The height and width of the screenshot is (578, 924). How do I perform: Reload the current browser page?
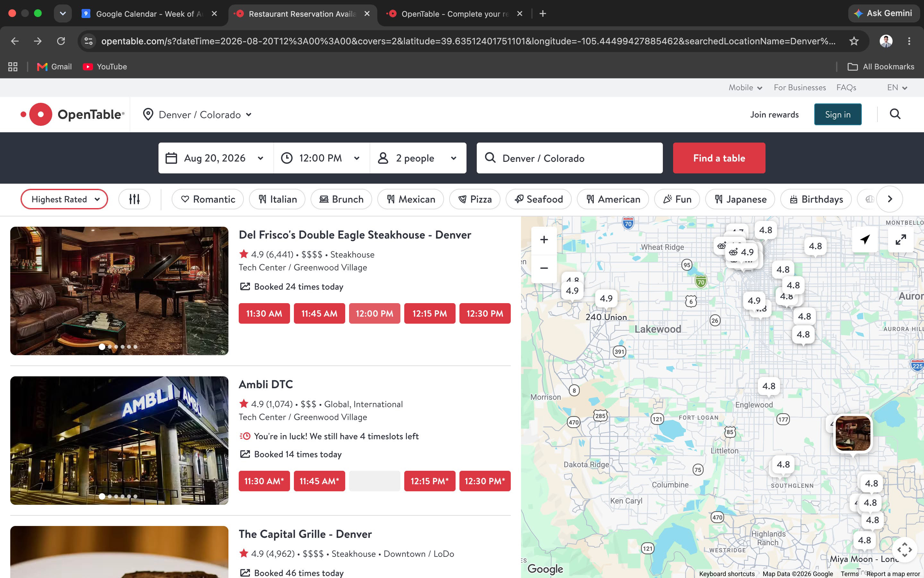(61, 41)
